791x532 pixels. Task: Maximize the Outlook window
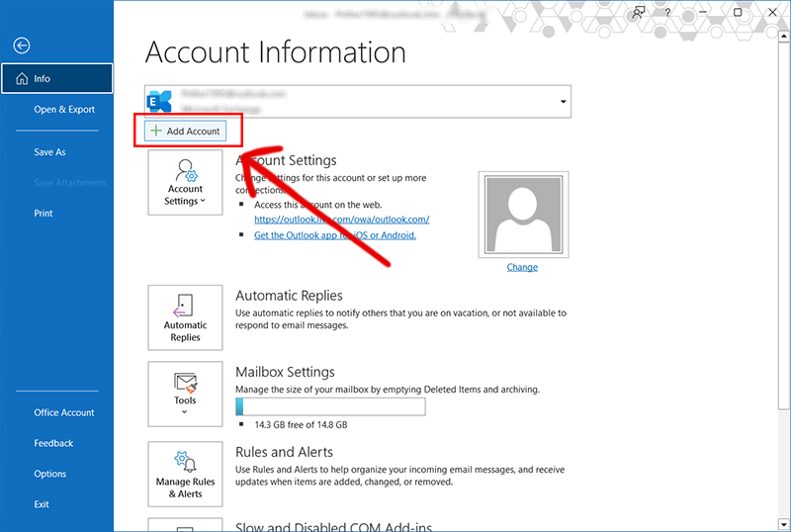click(738, 12)
